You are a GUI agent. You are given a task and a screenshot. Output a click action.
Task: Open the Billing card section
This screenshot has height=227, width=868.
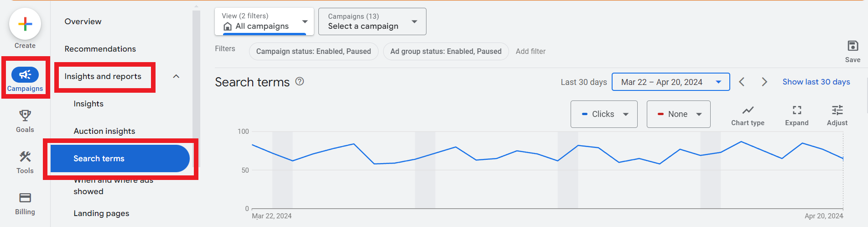pos(25,199)
